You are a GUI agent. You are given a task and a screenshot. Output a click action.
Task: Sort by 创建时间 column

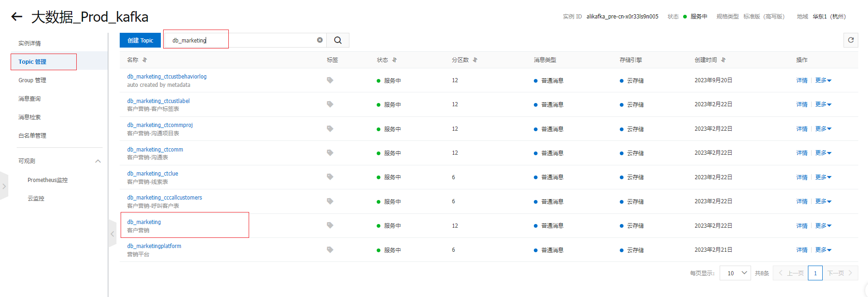(x=723, y=60)
